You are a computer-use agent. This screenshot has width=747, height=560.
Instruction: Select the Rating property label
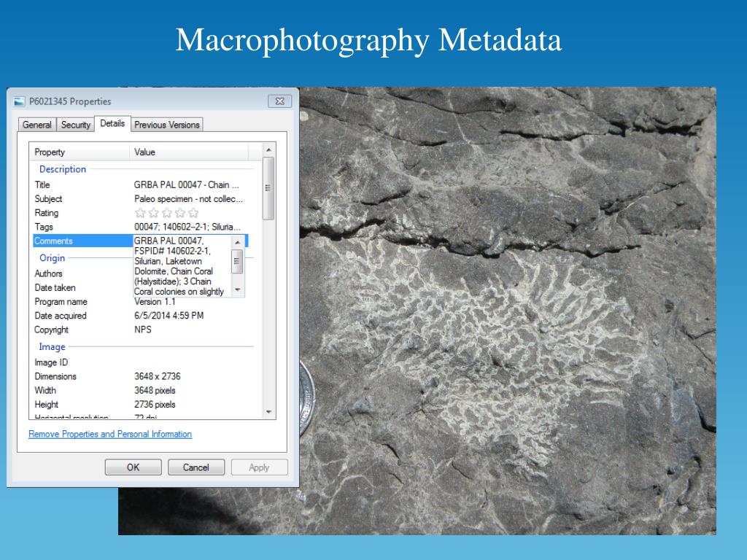pos(46,213)
